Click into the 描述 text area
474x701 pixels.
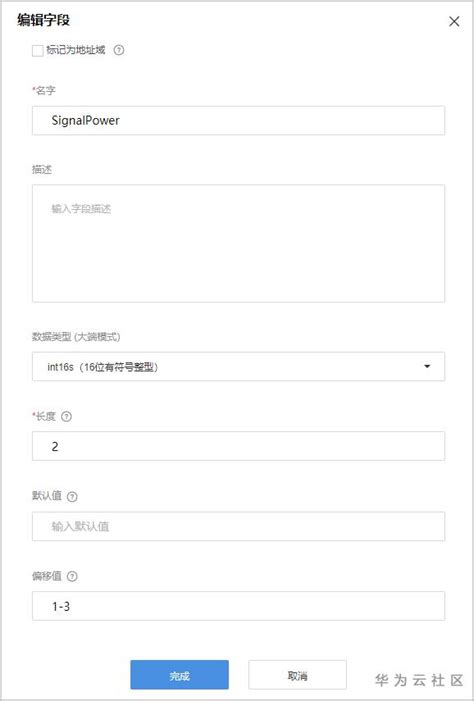click(x=238, y=243)
